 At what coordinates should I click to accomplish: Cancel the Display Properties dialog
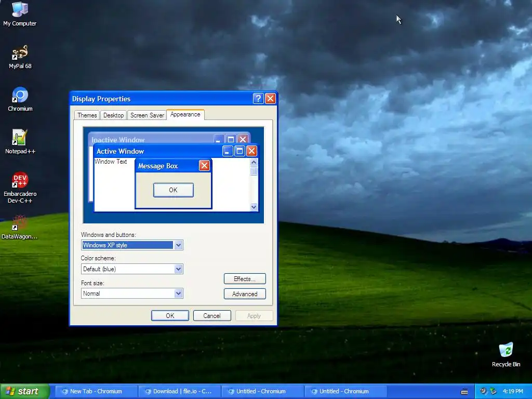[212, 315]
